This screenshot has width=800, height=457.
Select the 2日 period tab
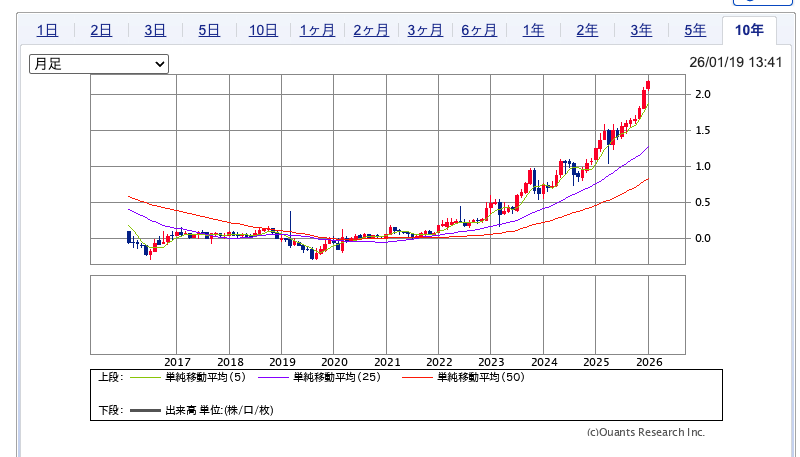(101, 30)
